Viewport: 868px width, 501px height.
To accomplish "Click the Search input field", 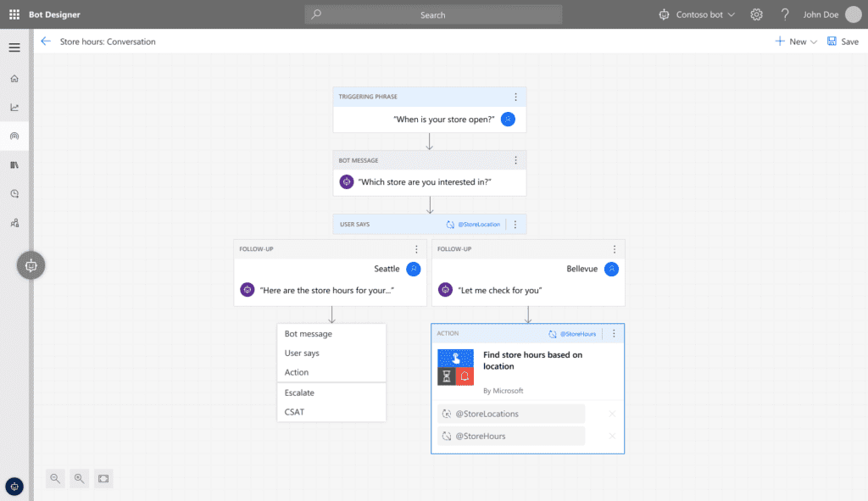I will tap(433, 14).
